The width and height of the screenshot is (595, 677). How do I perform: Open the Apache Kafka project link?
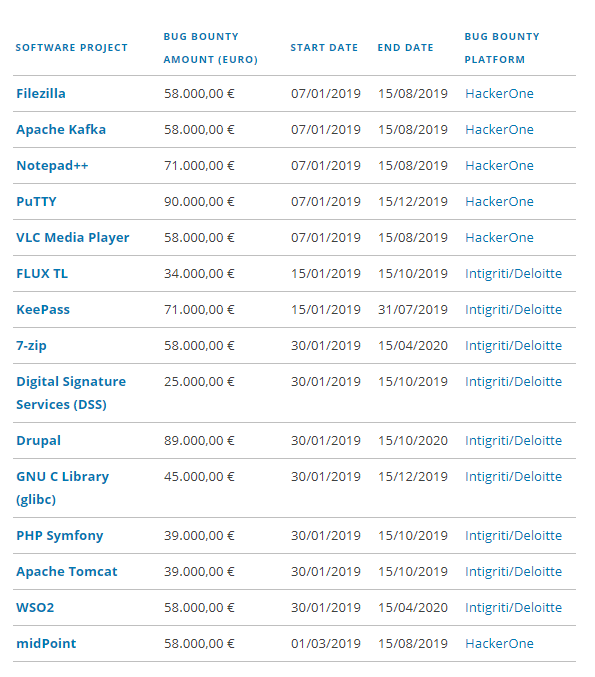point(61,130)
